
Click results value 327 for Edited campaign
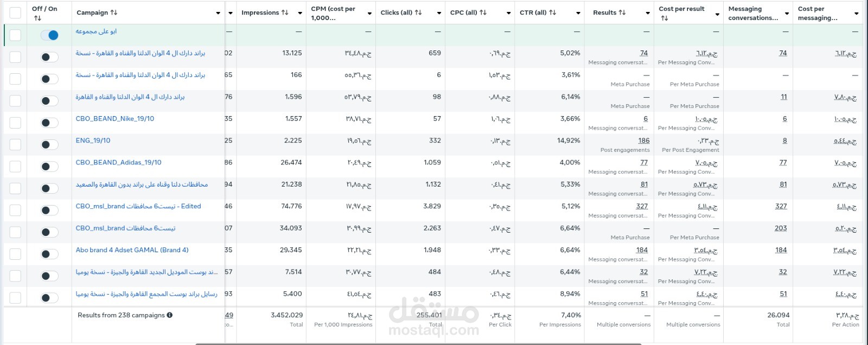click(x=642, y=206)
